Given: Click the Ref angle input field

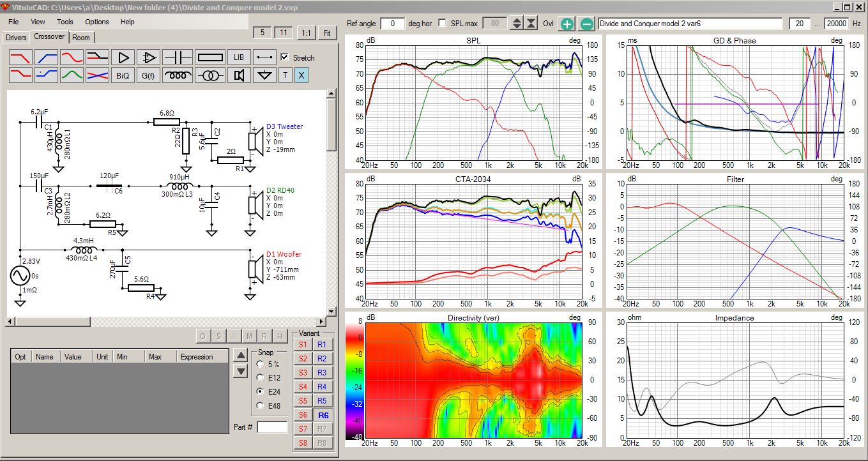Looking at the screenshot, I should pyautogui.click(x=393, y=24).
